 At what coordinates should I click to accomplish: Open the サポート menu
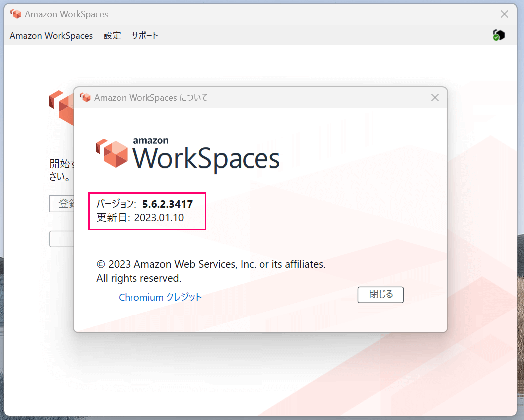click(144, 35)
